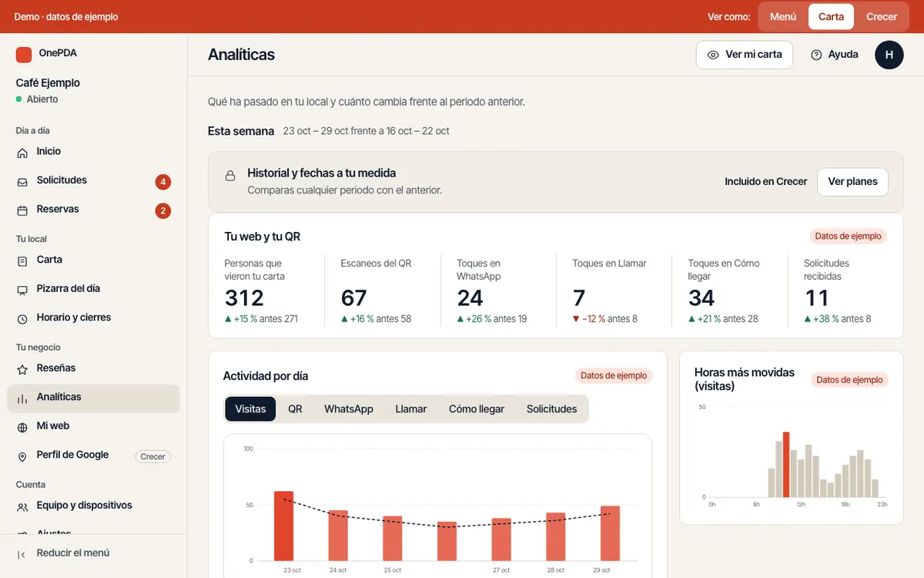The image size is (924, 578).
Task: Click the Carta document icon in sidebar
Action: [22, 261]
